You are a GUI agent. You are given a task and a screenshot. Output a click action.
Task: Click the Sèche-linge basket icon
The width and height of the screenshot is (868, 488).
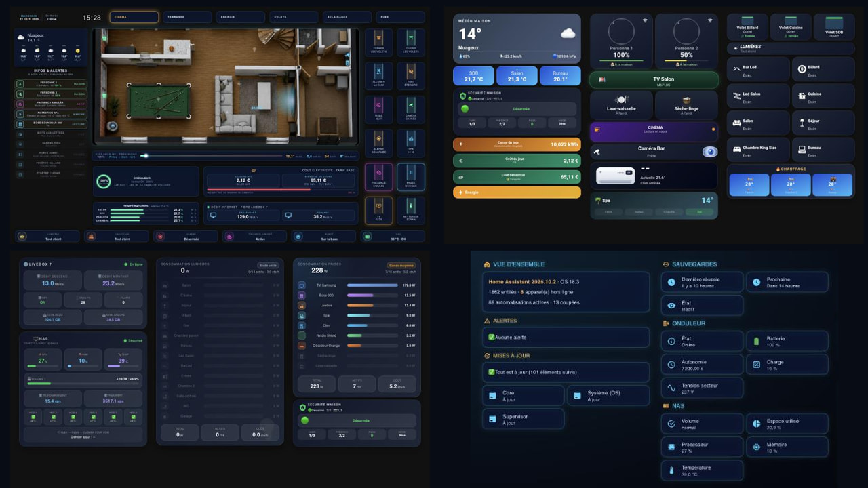686,100
